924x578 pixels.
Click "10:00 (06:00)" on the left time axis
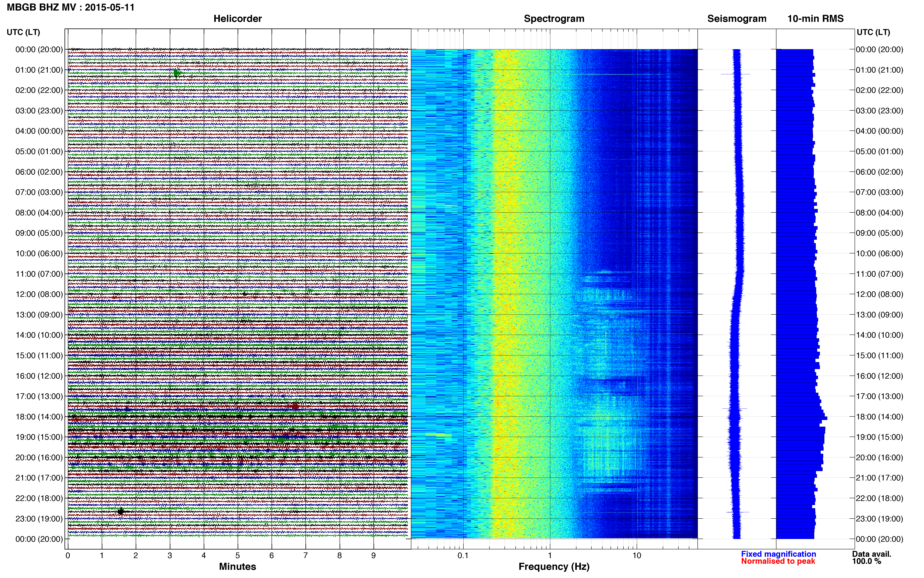pos(39,253)
